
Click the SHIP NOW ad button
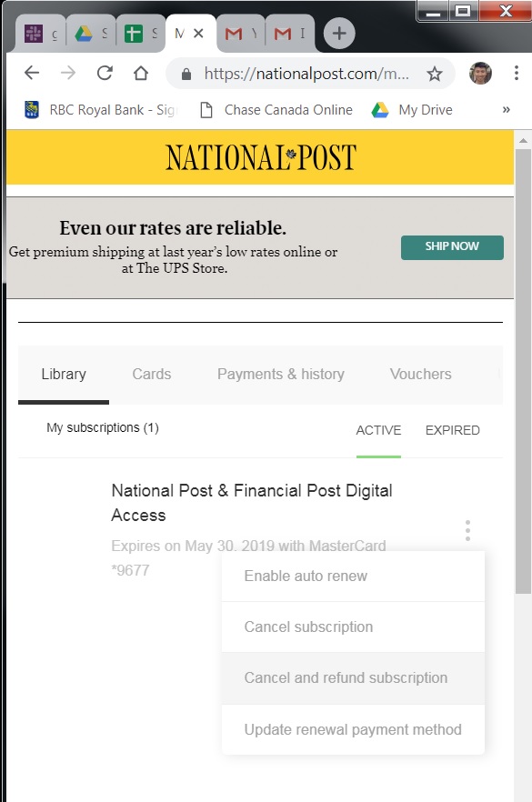452,247
